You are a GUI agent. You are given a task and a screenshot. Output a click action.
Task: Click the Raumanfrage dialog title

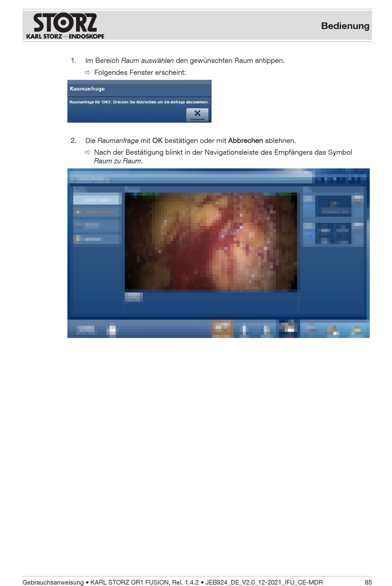[87, 89]
